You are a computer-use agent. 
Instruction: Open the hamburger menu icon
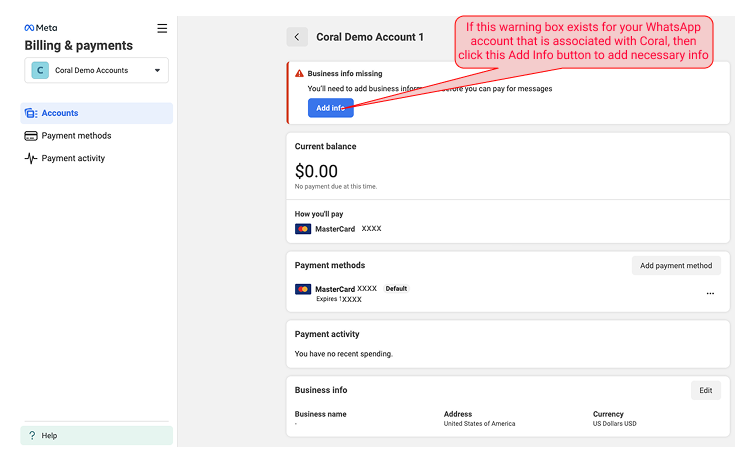[x=162, y=28]
